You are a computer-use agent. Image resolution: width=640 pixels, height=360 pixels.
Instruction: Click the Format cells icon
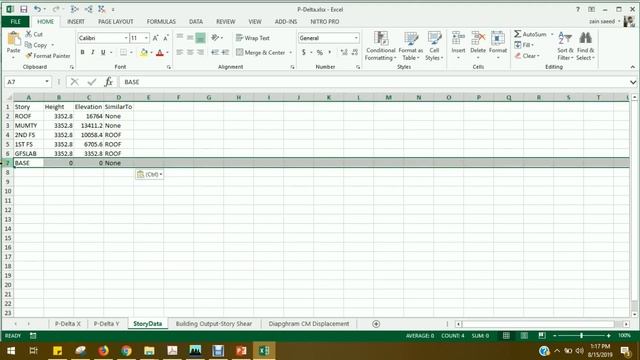tap(498, 39)
